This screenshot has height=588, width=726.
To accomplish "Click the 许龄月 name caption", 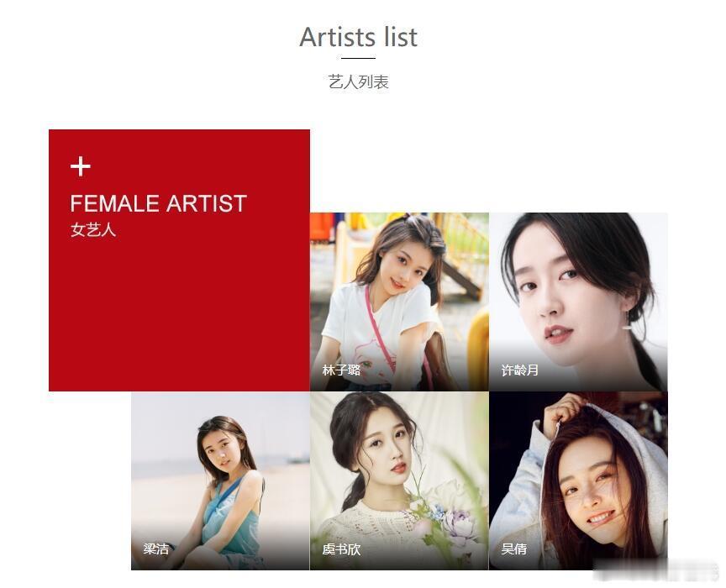I will tap(520, 370).
